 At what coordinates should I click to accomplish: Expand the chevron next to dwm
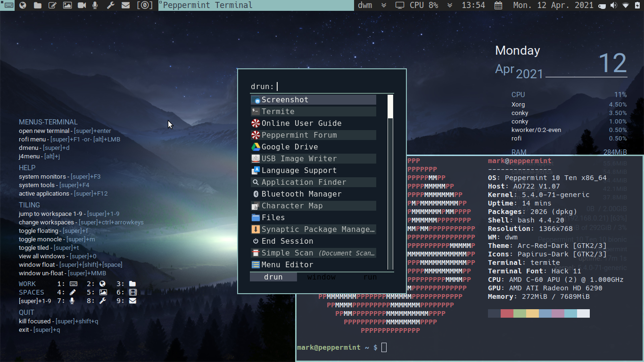(x=384, y=5)
